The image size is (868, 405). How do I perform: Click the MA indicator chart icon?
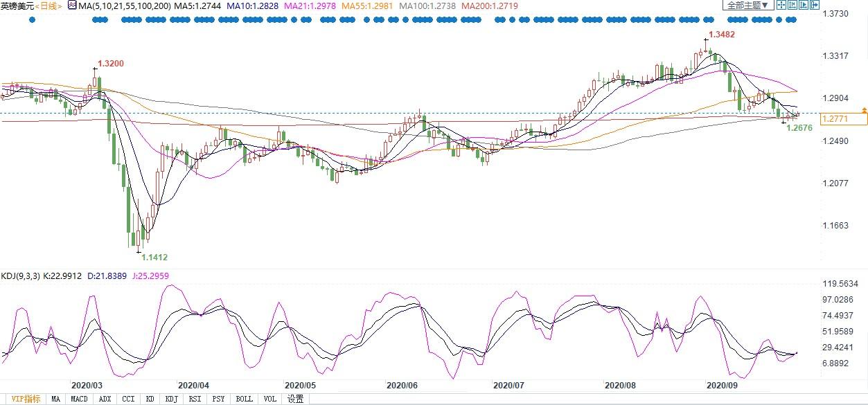coord(71,6)
